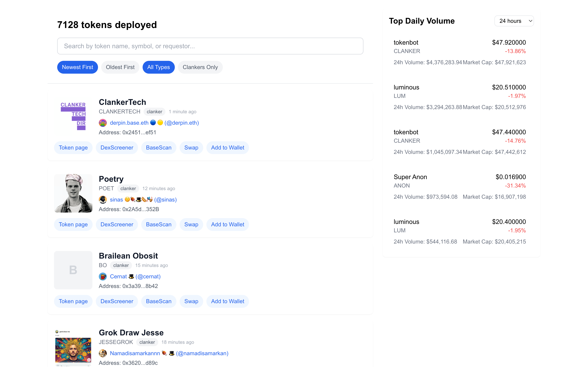Click the ClankerTech token title
The image size is (588, 367).
[x=122, y=102]
